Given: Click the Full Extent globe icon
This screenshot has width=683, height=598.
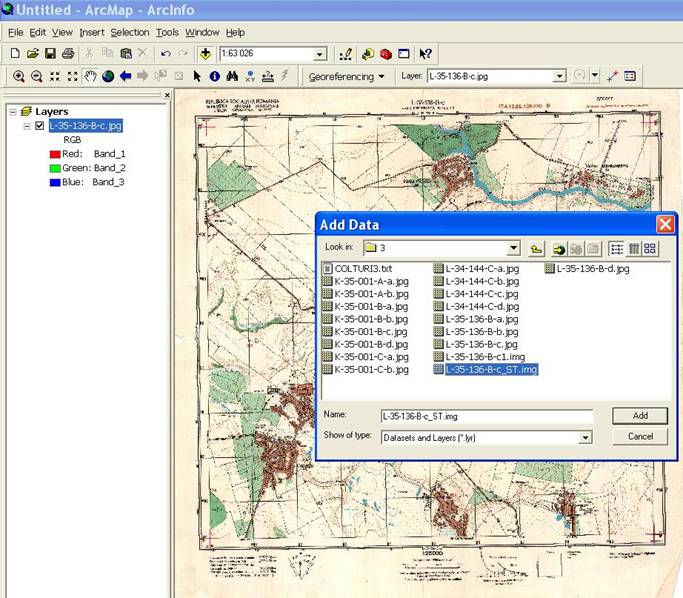Looking at the screenshot, I should click(x=108, y=76).
